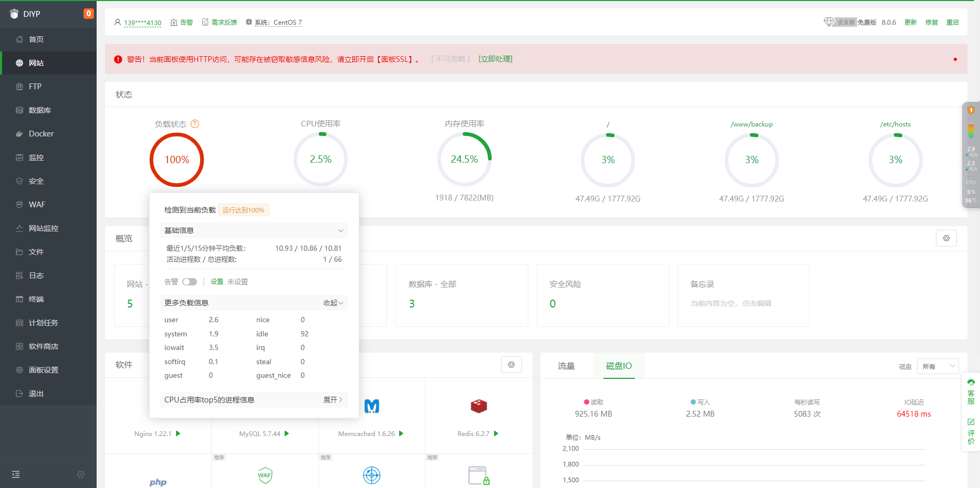Screen dimensions: 980x488
Task: Click the 面板设置 gear icon in sidebar
Action: coord(19,370)
